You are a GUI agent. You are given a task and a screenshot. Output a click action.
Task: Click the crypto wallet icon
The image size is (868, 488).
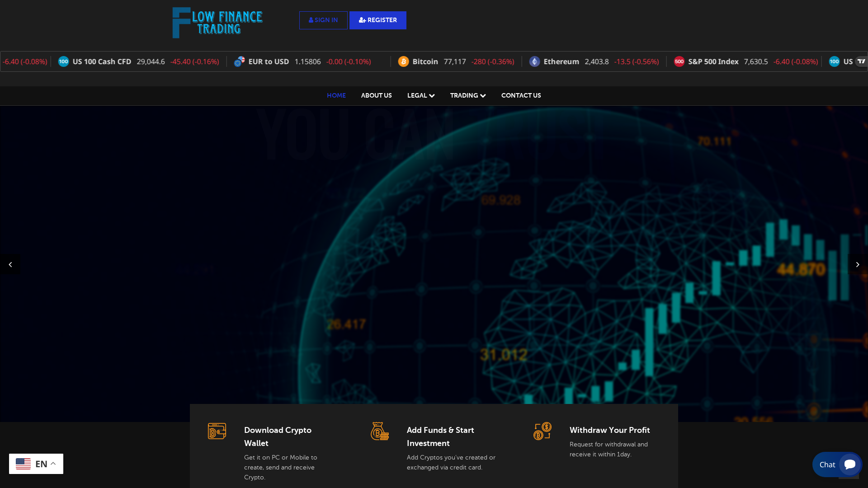click(217, 431)
